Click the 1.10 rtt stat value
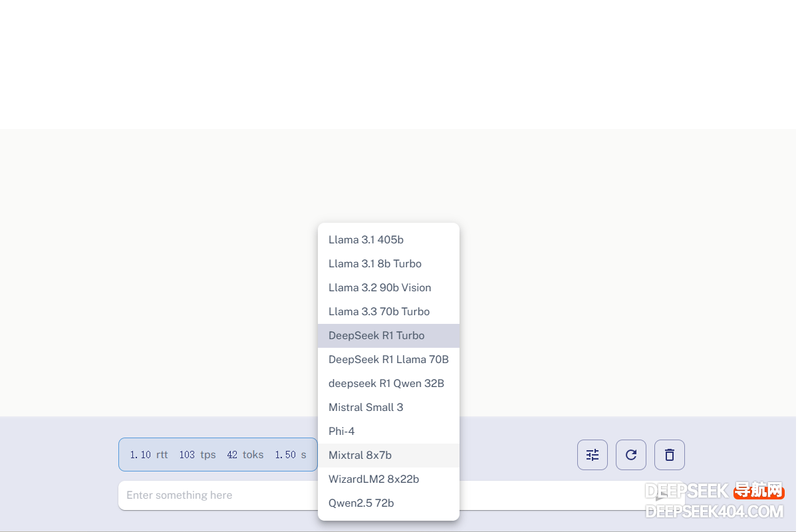This screenshot has height=532, width=798. pos(149,455)
